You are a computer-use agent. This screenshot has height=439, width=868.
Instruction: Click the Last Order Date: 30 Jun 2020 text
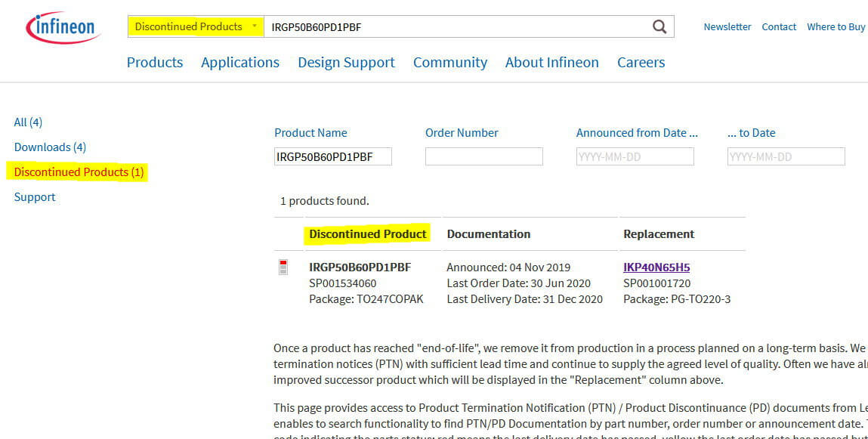pos(519,283)
